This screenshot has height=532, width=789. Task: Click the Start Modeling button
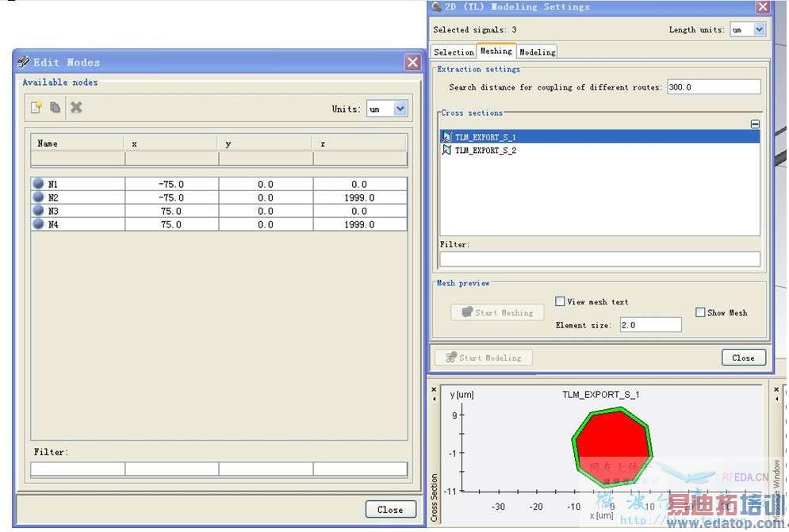click(x=484, y=358)
